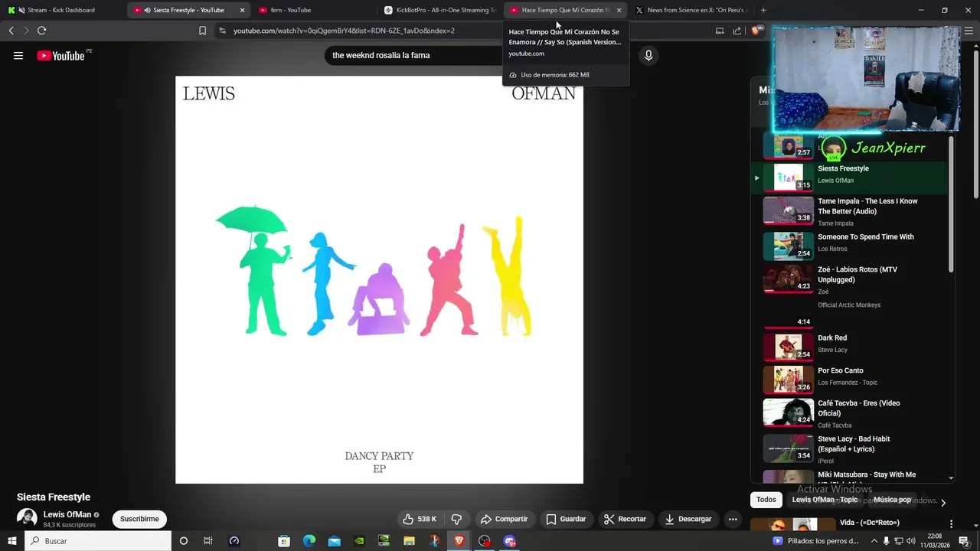Reload the current page

coord(41,31)
